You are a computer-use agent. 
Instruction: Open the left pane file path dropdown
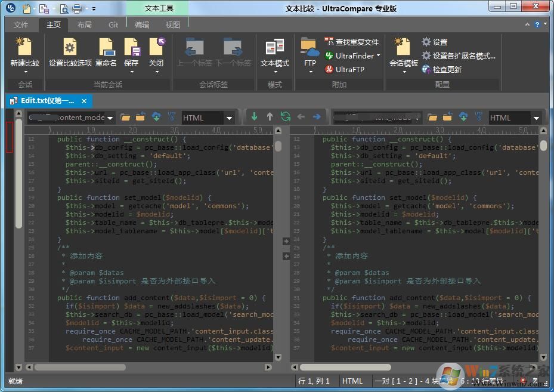[110, 118]
